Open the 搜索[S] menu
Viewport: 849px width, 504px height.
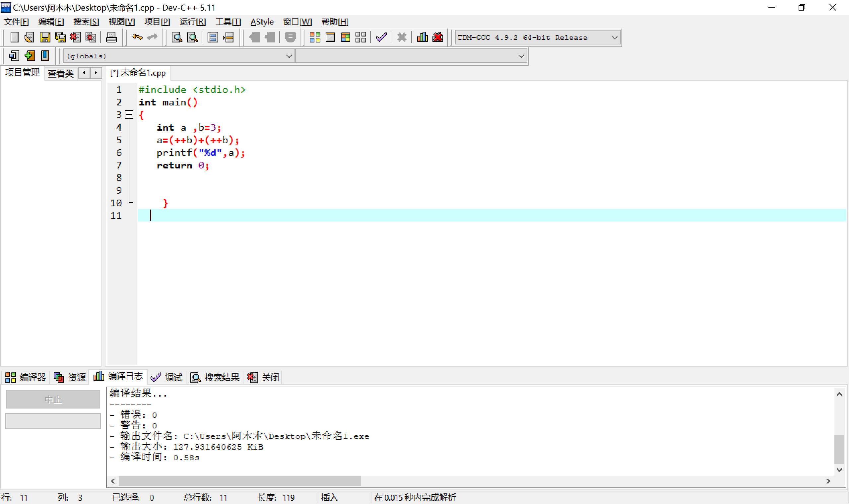coord(86,22)
